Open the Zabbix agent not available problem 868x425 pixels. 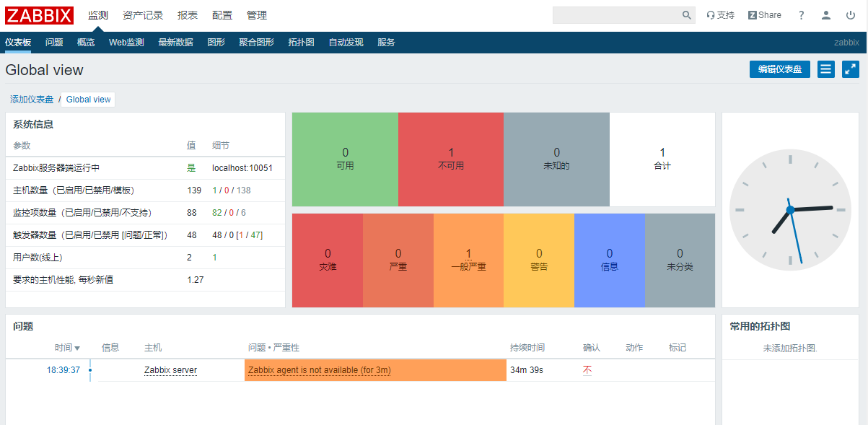click(x=320, y=370)
